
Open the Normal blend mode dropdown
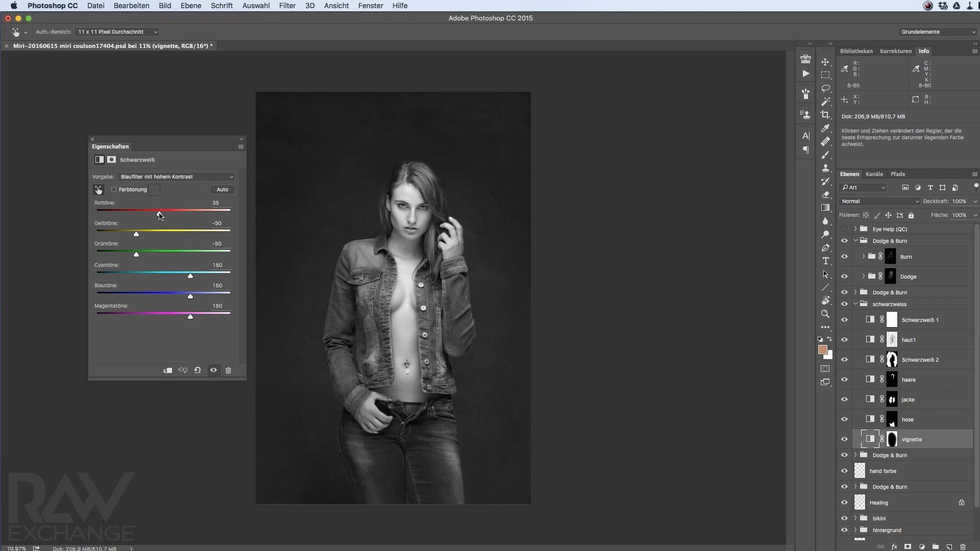pyautogui.click(x=879, y=201)
